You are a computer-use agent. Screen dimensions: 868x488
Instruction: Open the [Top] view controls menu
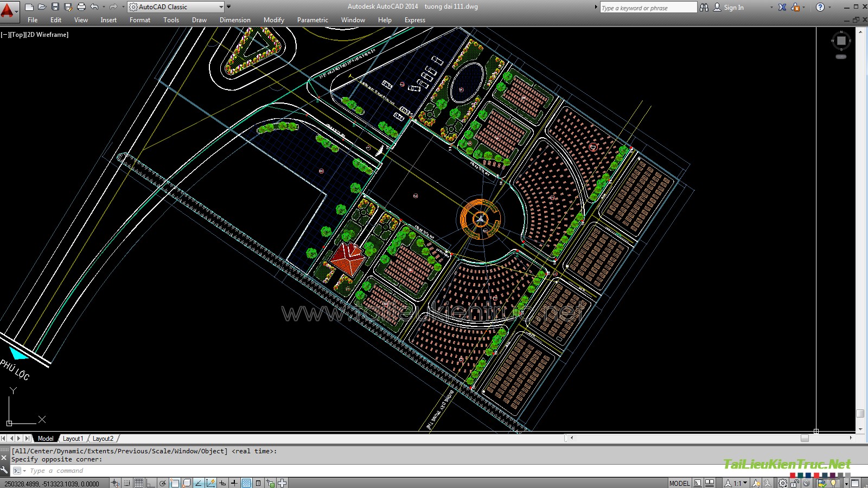[x=17, y=34]
